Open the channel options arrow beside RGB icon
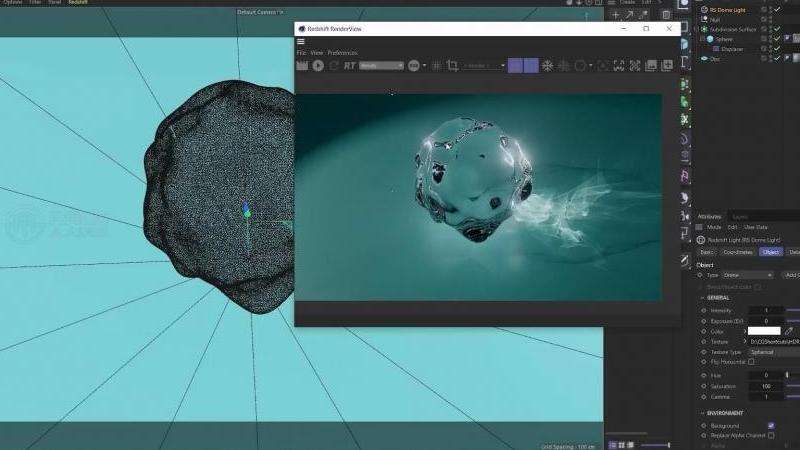The image size is (800, 450). pyautogui.click(x=424, y=65)
